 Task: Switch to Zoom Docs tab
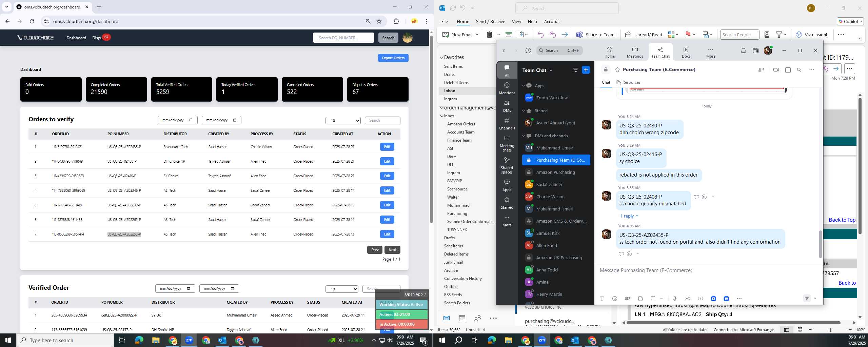(686, 52)
